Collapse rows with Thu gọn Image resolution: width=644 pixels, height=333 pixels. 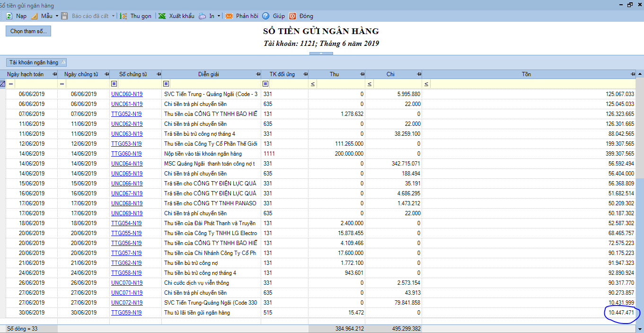(136, 16)
